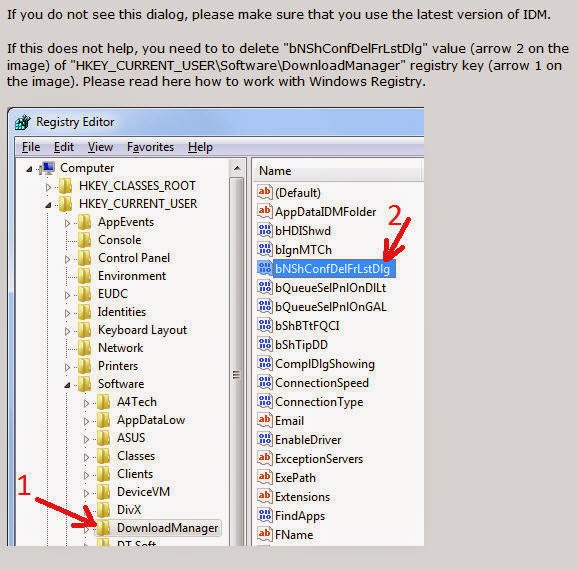Expand the Control Panel key
578x569 pixels.
pos(67,259)
